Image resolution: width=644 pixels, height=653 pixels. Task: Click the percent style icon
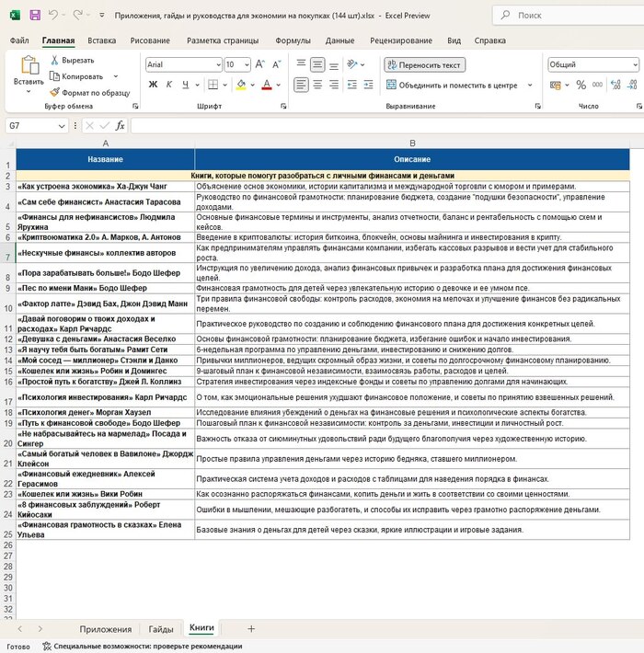pos(581,85)
